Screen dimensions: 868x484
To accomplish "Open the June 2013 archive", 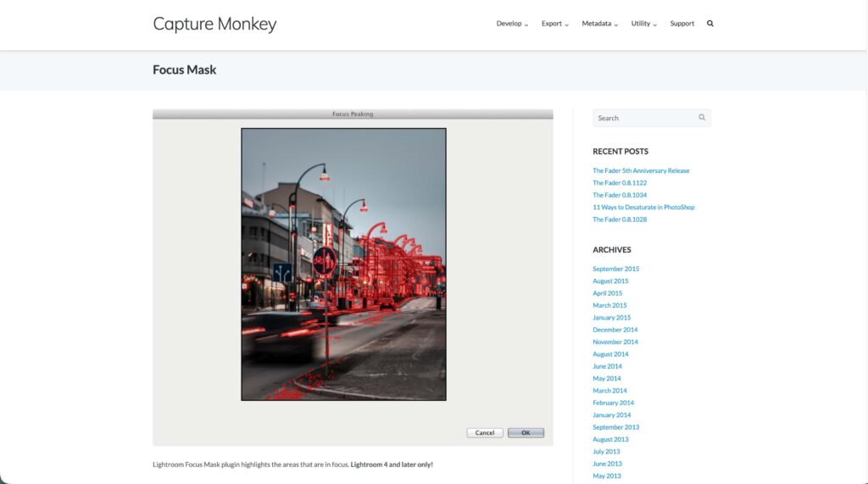I will coord(607,464).
